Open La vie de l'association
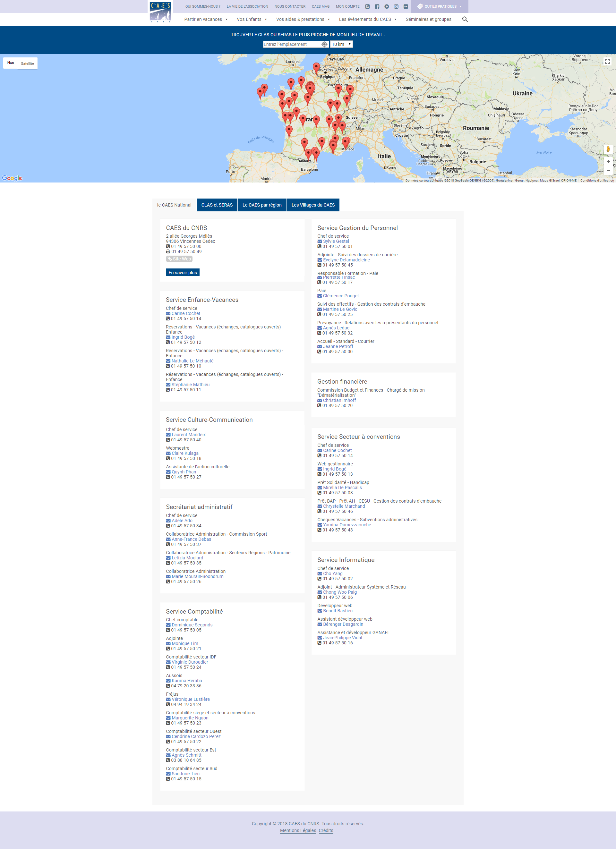The image size is (616, 849). pyautogui.click(x=247, y=6)
